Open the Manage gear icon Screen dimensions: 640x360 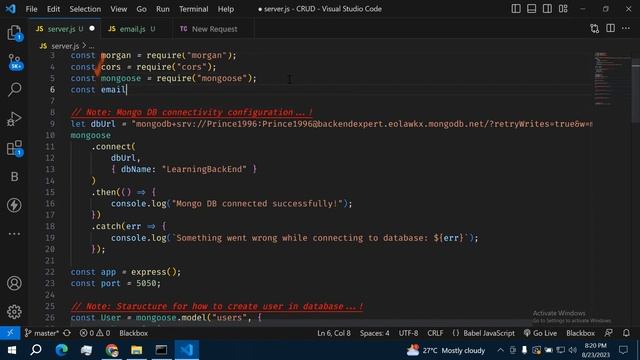click(14, 312)
